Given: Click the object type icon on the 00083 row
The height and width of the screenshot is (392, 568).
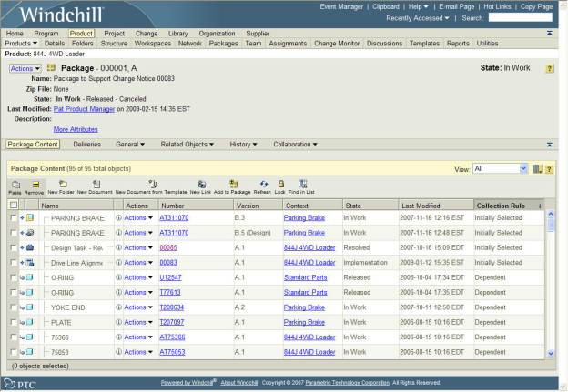Looking at the screenshot, I should pyautogui.click(x=30, y=263).
